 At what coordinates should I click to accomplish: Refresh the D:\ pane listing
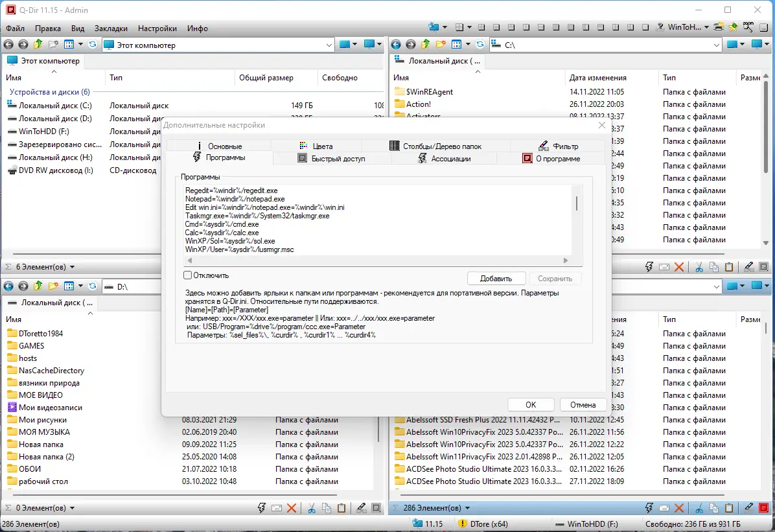coord(93,286)
